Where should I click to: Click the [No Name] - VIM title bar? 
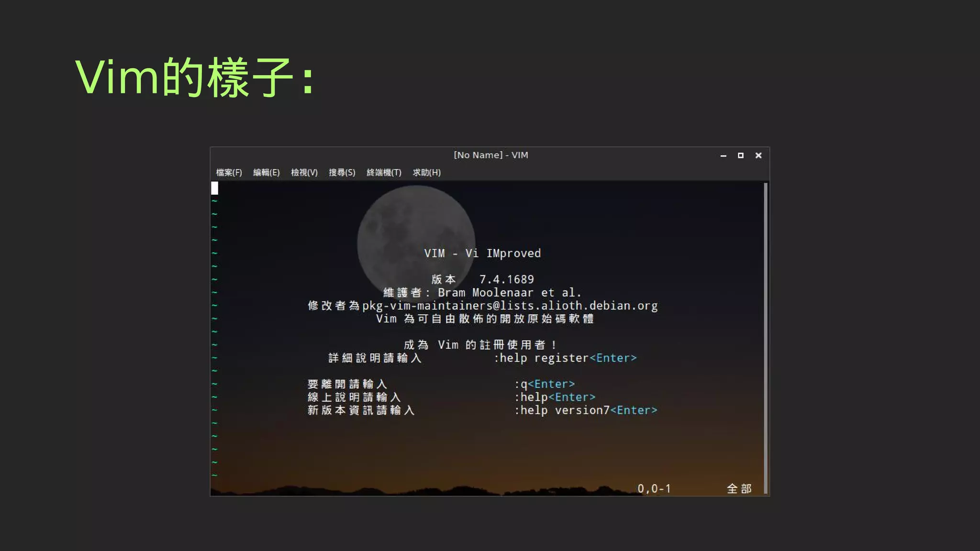tap(490, 155)
